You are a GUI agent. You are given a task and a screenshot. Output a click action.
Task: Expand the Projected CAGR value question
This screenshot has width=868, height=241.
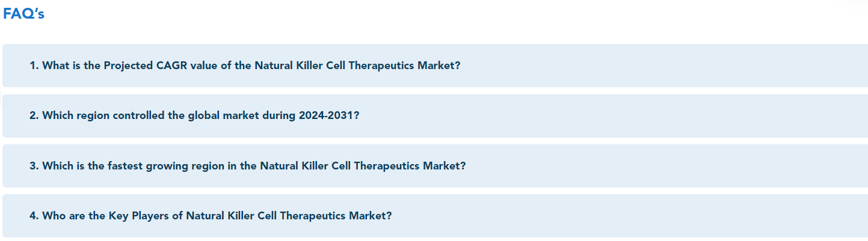[x=435, y=66]
